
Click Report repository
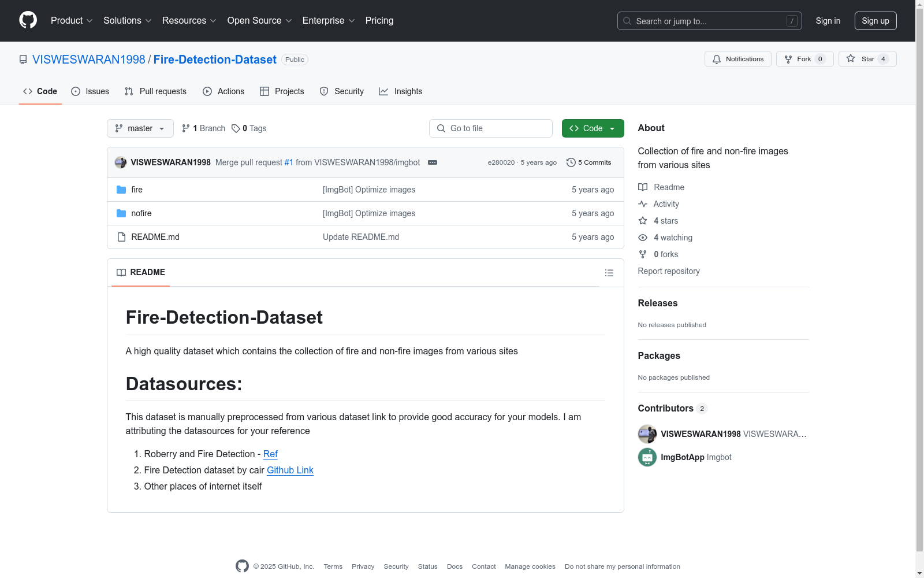[x=669, y=271]
